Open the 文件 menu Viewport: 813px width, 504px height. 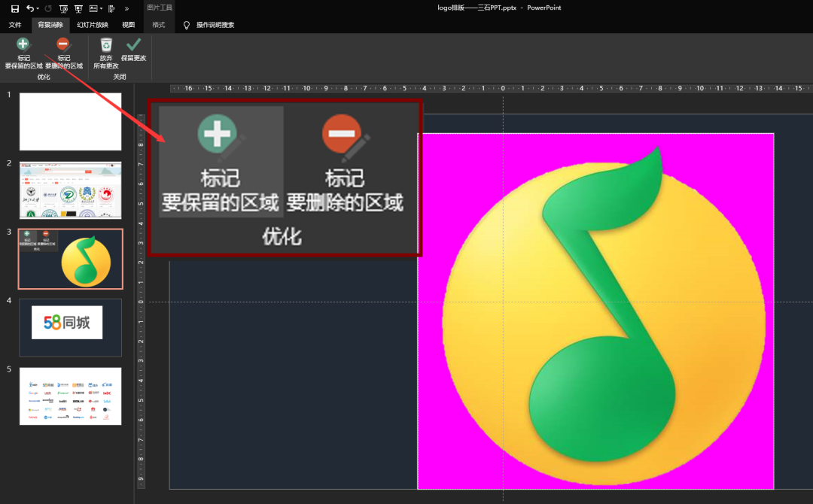[x=15, y=25]
